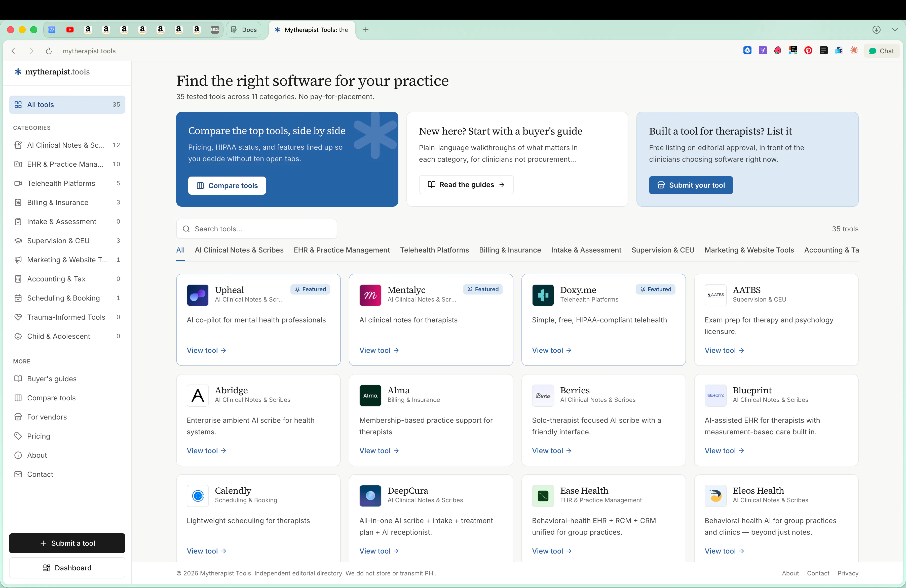Click the browser forward arrow
Viewport: 906px width, 588px height.
pyautogui.click(x=32, y=51)
